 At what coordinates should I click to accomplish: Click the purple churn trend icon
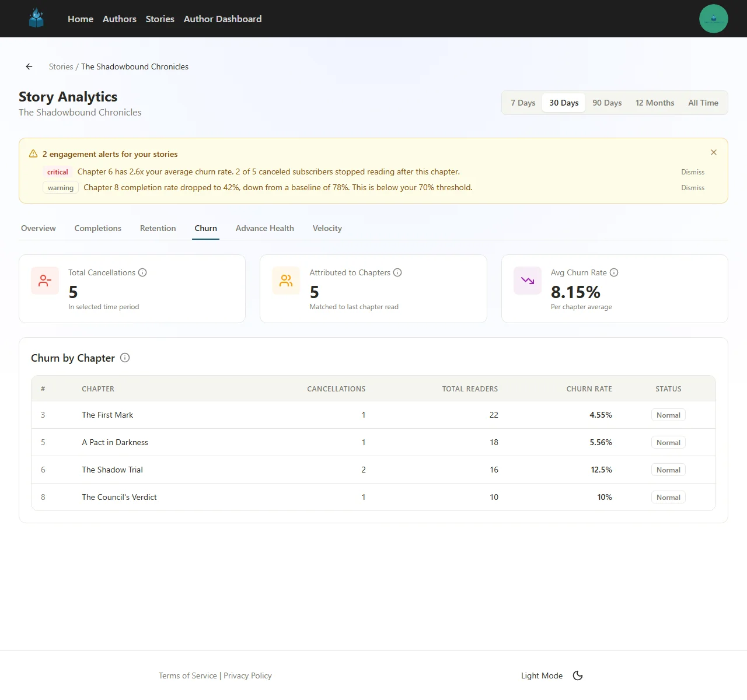point(527,281)
